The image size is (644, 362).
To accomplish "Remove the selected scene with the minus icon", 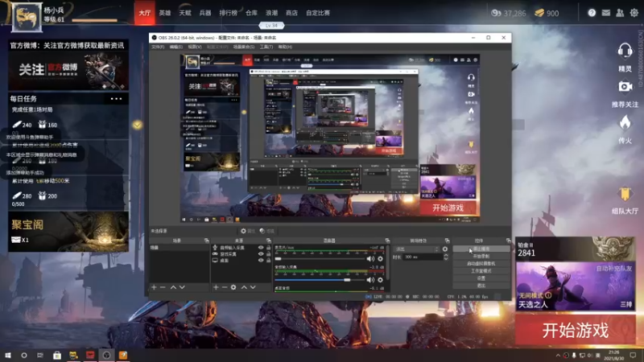I will click(163, 287).
